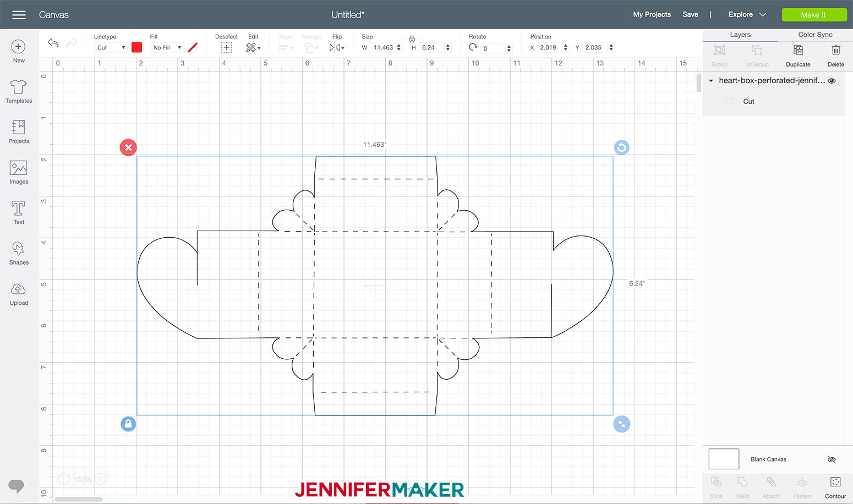
Task: Click the Rotate icon in toolbar
Action: 473,47
